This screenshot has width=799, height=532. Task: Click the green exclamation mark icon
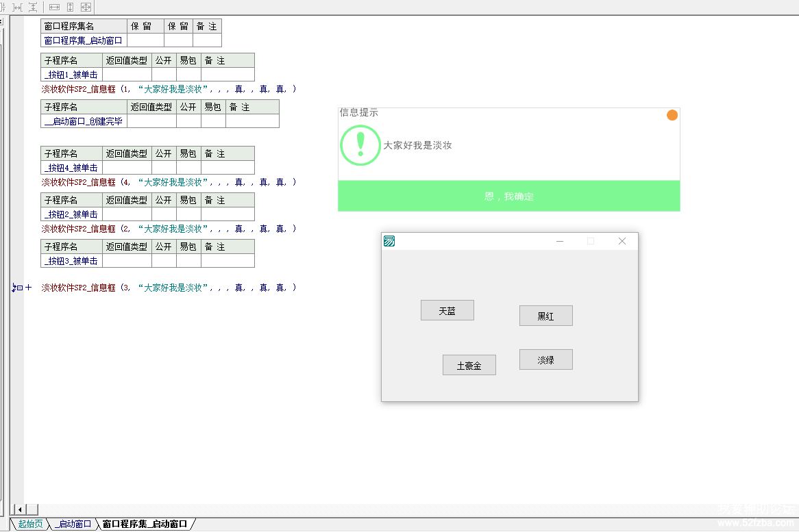pyautogui.click(x=360, y=145)
